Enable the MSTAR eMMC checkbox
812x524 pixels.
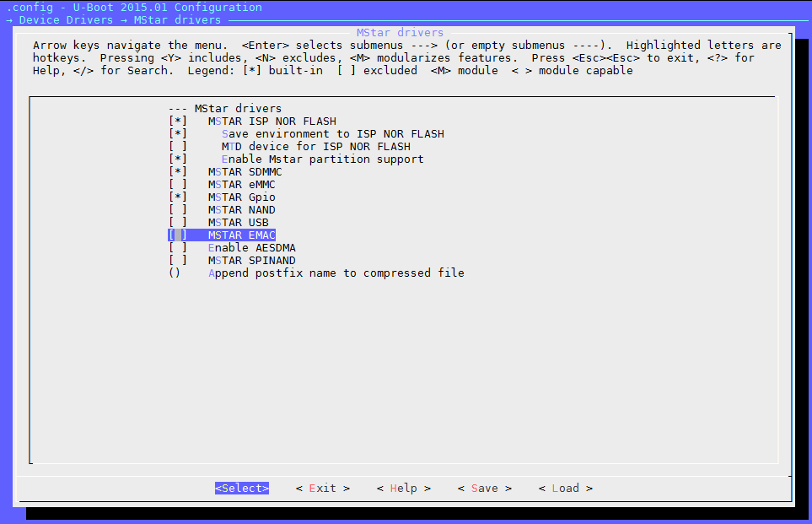[x=177, y=185]
